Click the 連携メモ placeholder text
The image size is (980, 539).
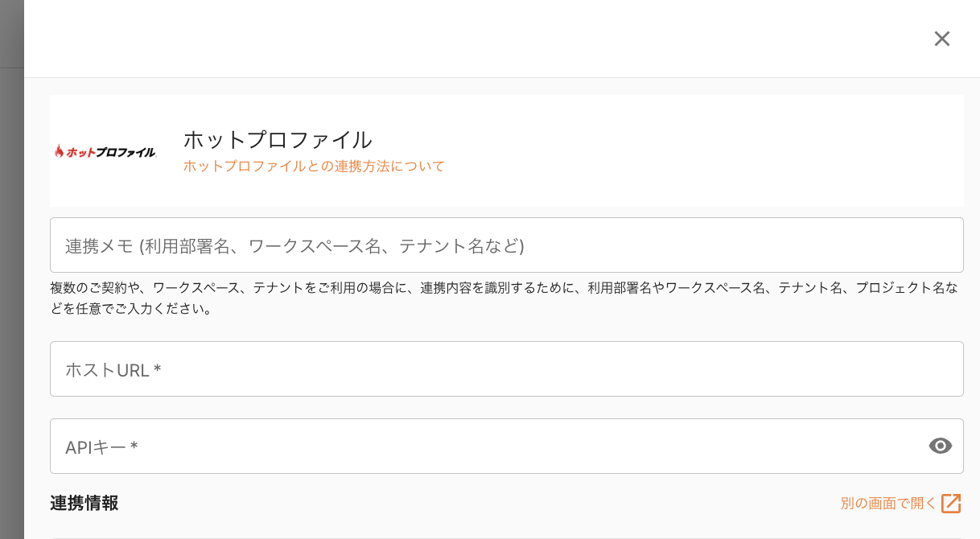coord(294,246)
